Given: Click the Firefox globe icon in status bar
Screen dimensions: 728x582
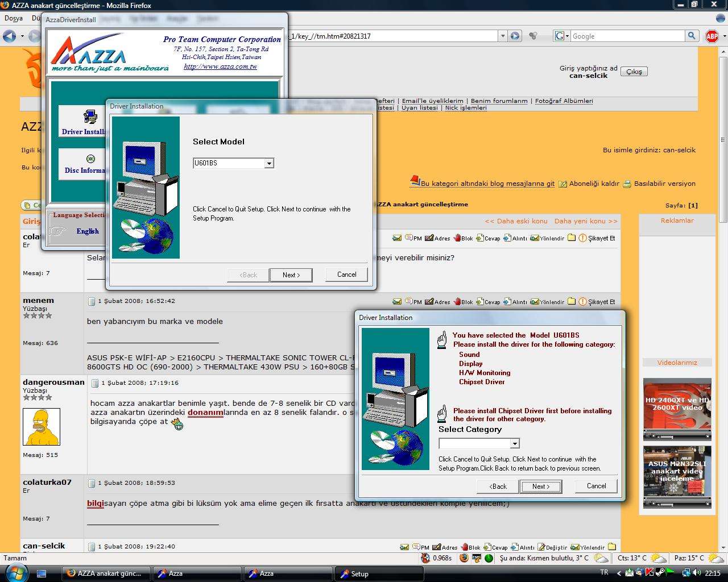Looking at the screenshot, I should 464,558.
